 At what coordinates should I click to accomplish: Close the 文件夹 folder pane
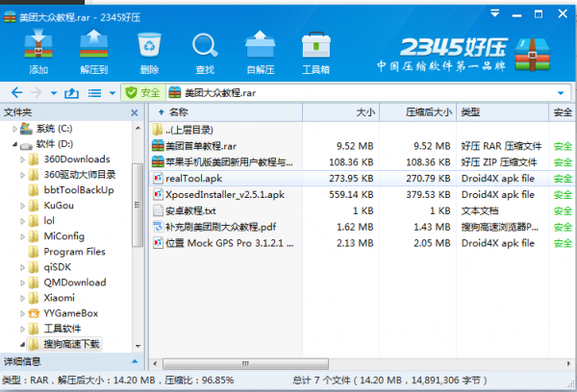135,113
